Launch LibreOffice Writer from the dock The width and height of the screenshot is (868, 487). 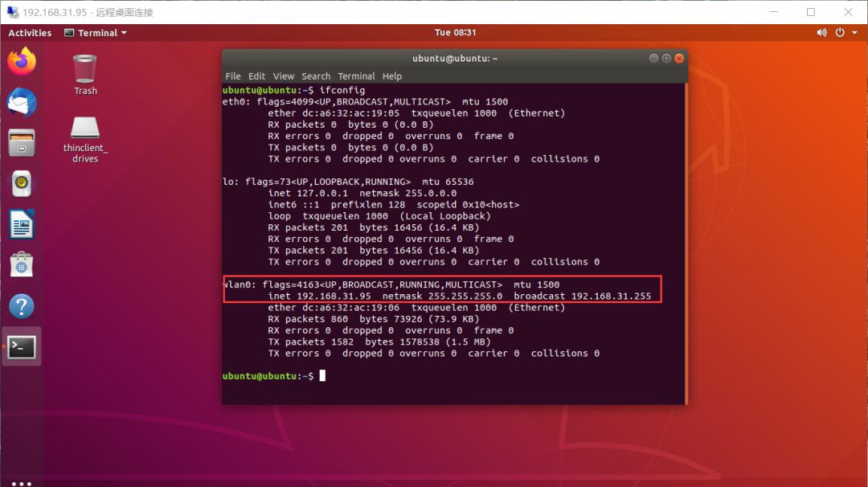pos(22,224)
